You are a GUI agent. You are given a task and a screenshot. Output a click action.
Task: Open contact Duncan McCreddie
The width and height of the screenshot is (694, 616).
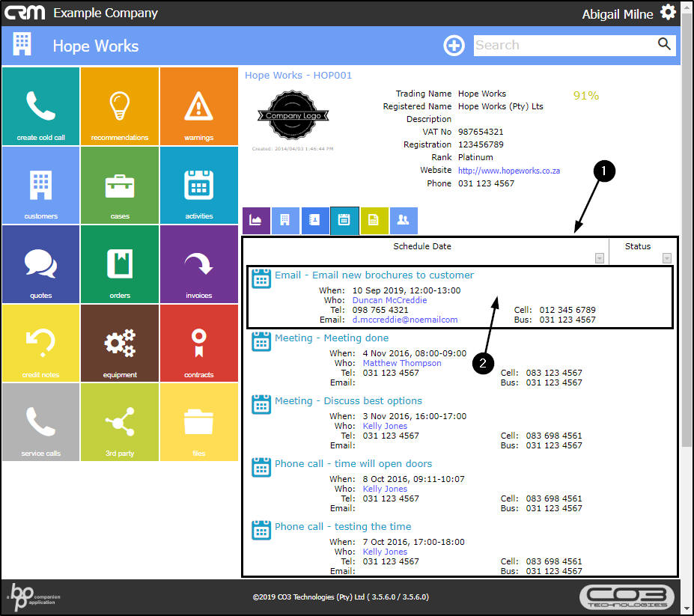tap(389, 300)
